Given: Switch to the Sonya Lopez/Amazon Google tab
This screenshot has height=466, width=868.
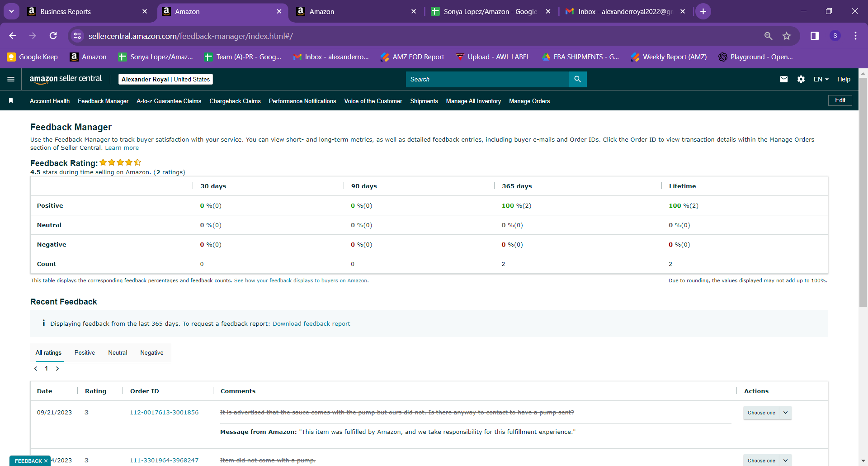Looking at the screenshot, I should tap(490, 11).
